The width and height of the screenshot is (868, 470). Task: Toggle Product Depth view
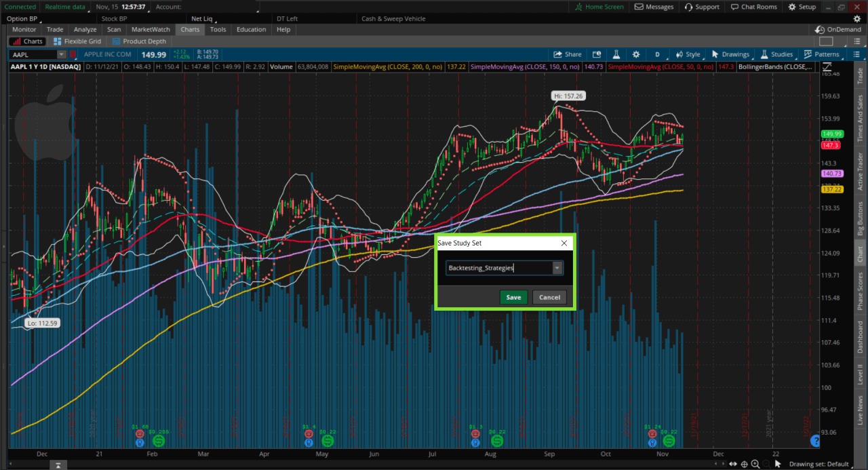139,41
